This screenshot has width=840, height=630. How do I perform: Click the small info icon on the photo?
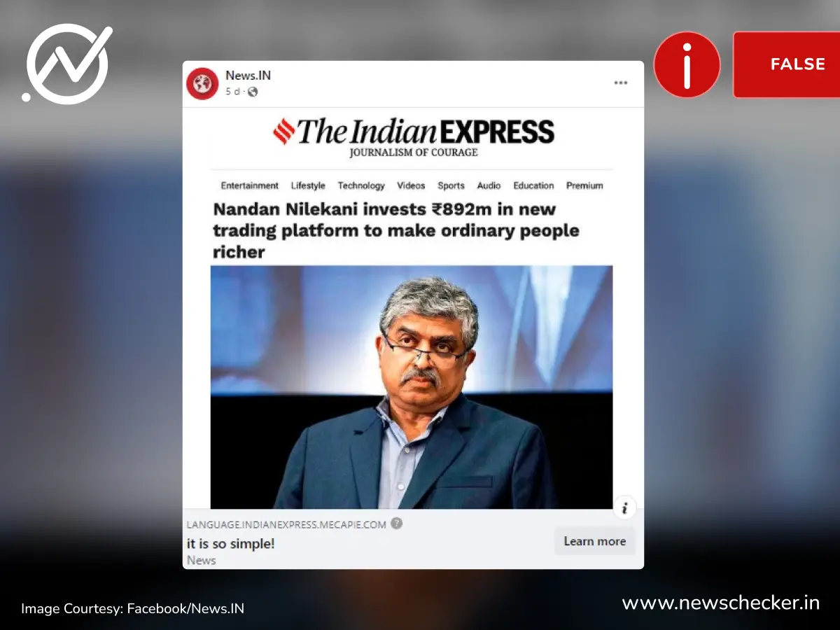pyautogui.click(x=624, y=507)
